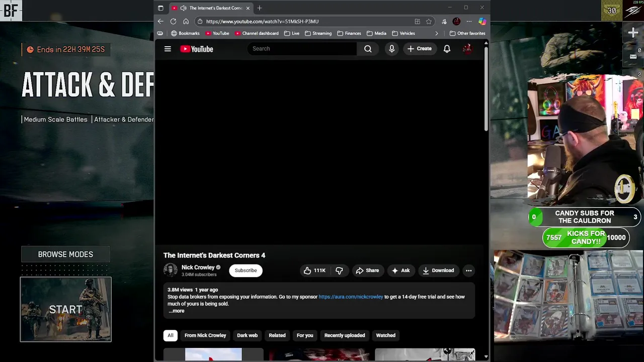Download this video

click(438, 270)
